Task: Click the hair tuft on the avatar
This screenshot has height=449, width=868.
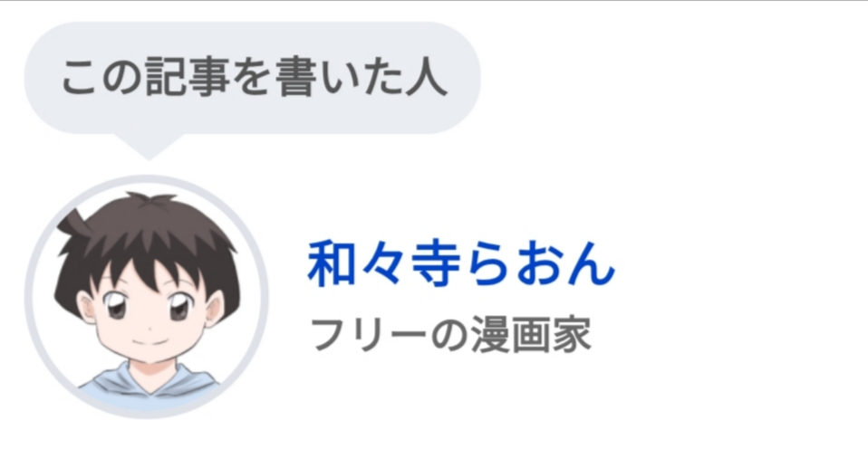Action: pyautogui.click(x=71, y=223)
